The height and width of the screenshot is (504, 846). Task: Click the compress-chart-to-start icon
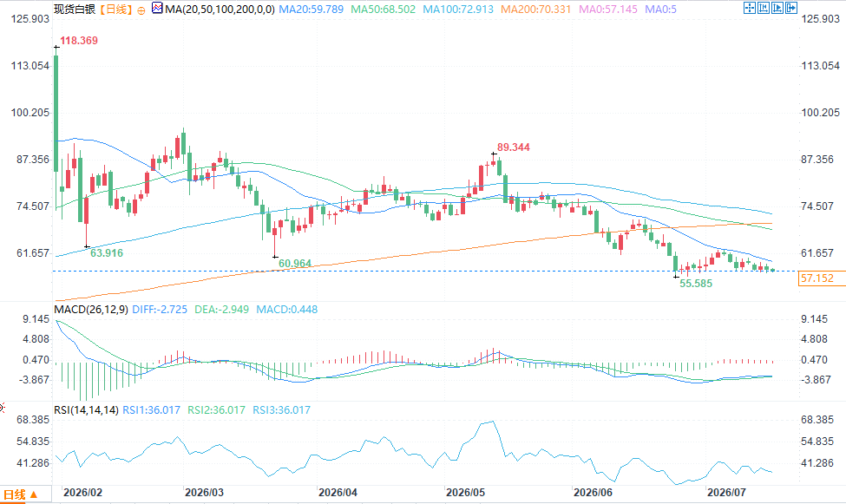point(764,8)
